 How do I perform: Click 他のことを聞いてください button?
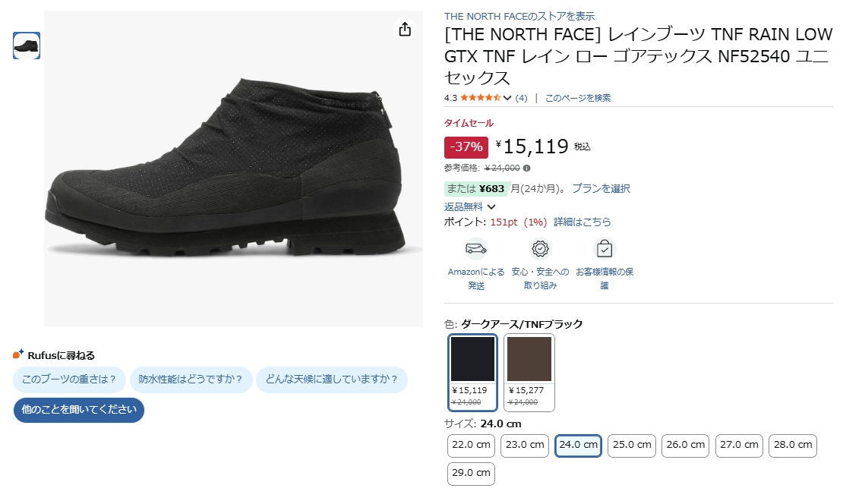click(x=79, y=410)
